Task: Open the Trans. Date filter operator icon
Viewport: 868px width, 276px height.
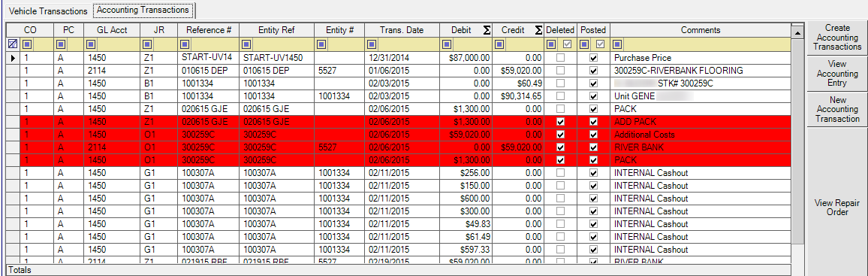Action: (x=372, y=44)
